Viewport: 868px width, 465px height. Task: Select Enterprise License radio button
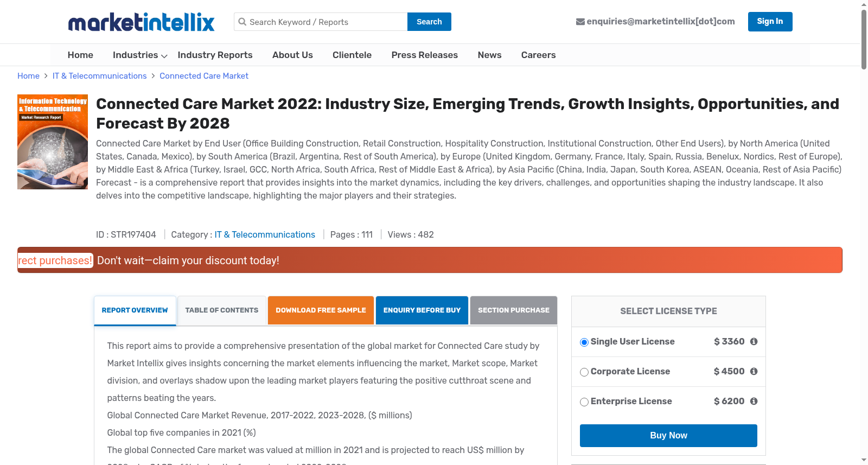pyautogui.click(x=584, y=402)
